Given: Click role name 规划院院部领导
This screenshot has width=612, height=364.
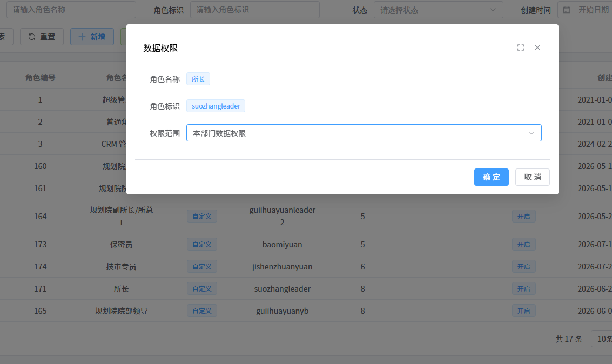Looking at the screenshot, I should pyautogui.click(x=121, y=311).
